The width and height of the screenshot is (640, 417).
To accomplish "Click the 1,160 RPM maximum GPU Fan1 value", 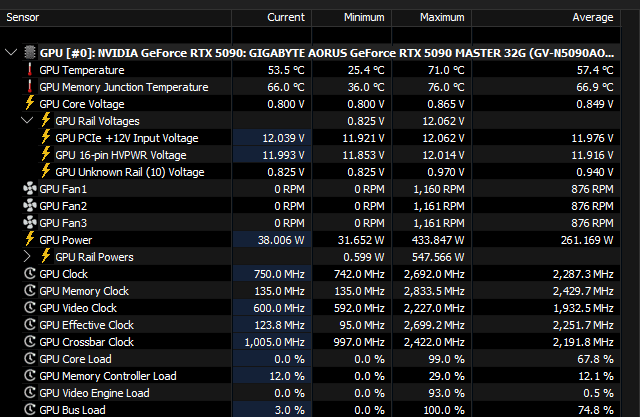I will [x=439, y=189].
